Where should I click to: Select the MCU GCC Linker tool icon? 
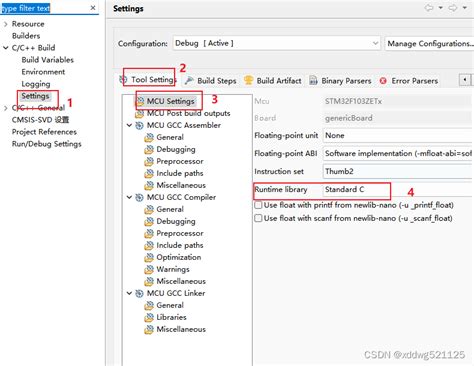click(x=139, y=294)
